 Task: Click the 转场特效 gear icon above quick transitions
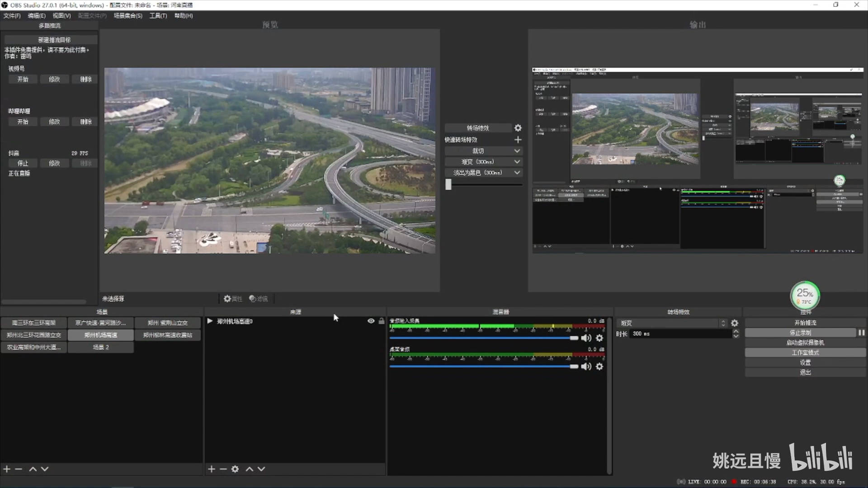(x=518, y=128)
